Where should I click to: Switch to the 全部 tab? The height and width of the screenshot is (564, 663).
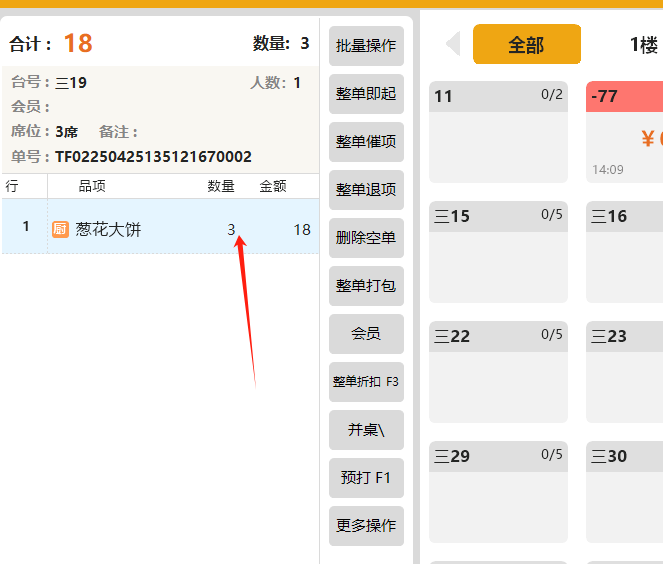click(x=526, y=45)
